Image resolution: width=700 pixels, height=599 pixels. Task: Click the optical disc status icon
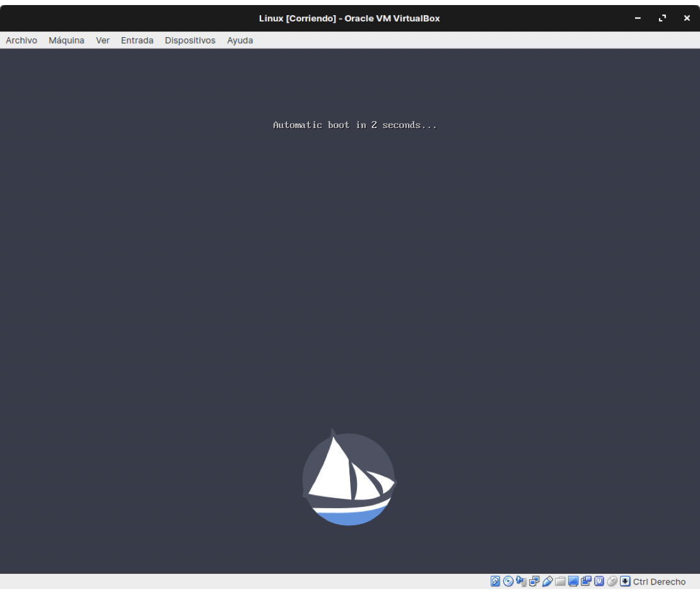(508, 581)
